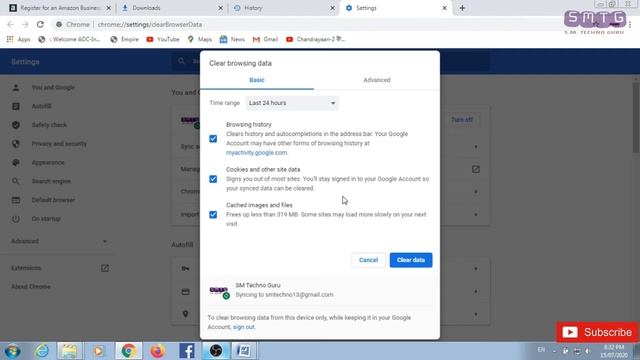Open Extensions in the sidebar
Image resolution: width=640 pixels, height=360 pixels.
click(59, 268)
